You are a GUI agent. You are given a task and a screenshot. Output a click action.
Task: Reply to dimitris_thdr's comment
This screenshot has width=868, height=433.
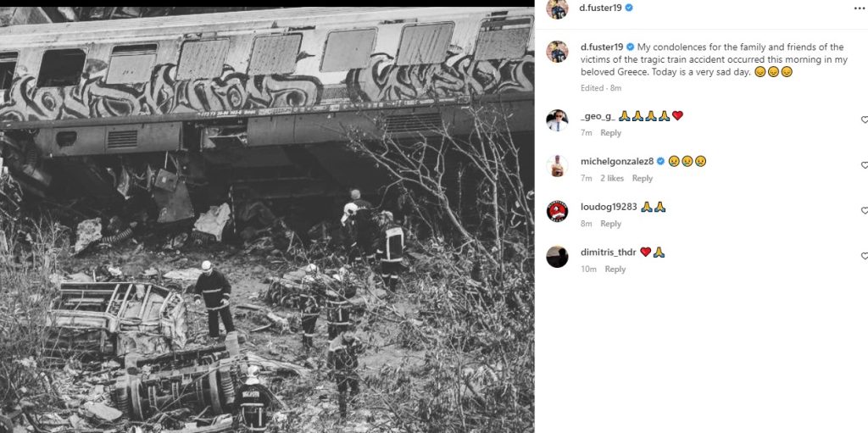tap(615, 269)
